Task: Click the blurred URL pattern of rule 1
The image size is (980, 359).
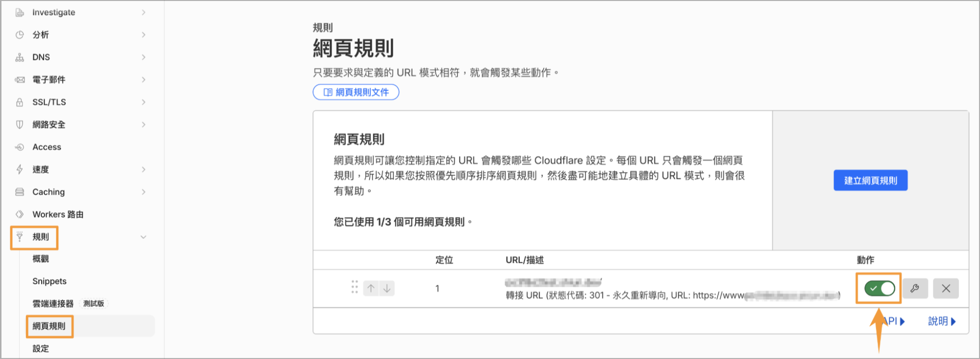Action: (x=553, y=282)
